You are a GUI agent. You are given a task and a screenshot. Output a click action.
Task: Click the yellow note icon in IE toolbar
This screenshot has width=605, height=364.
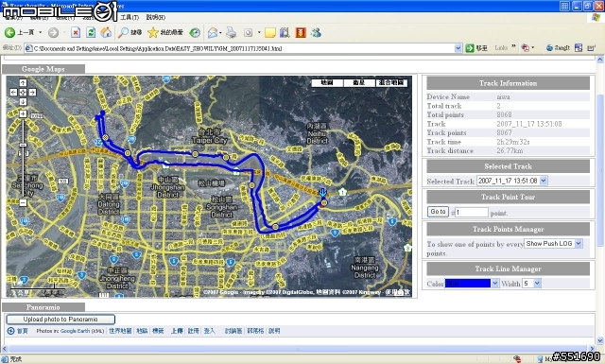click(x=269, y=33)
